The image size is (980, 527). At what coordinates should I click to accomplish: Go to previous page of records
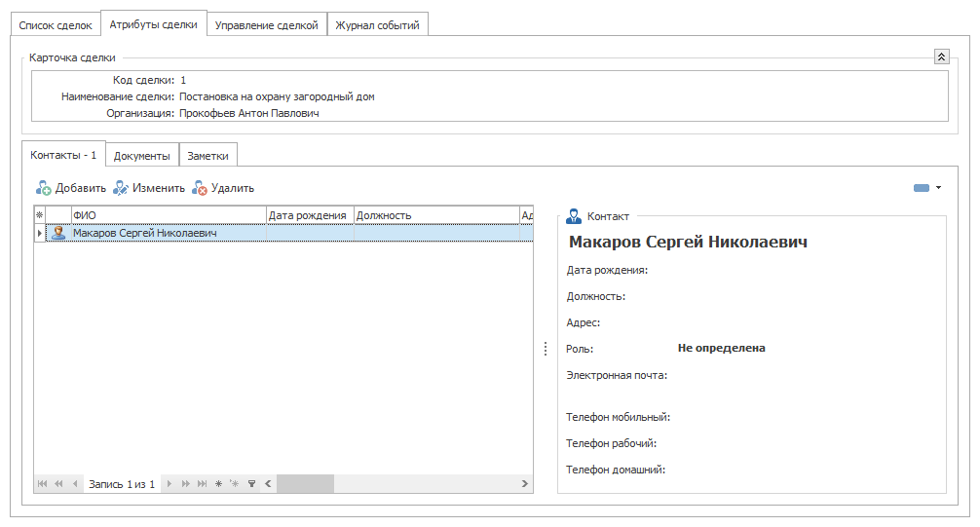pyautogui.click(x=58, y=483)
